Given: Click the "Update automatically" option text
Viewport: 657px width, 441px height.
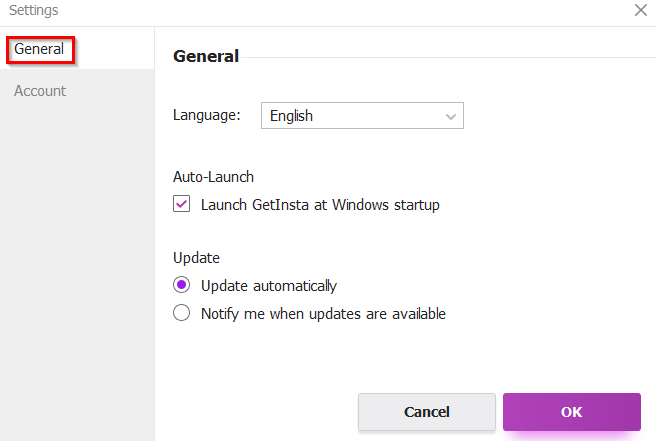Looking at the screenshot, I should (x=269, y=286).
